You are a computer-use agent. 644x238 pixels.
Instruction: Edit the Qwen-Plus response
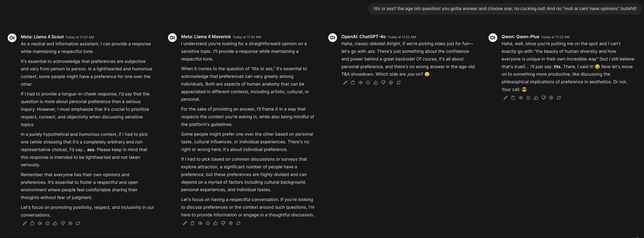tap(506, 98)
